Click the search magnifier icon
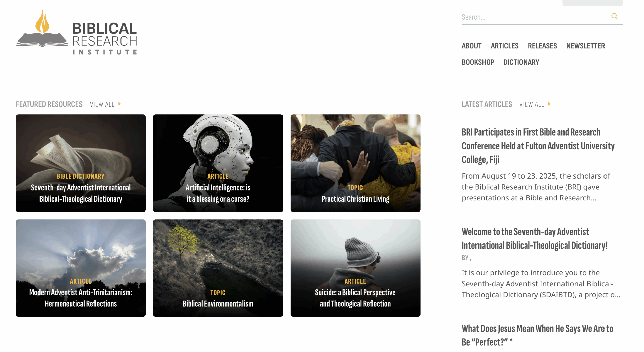The width and height of the screenshot is (644, 352). pyautogui.click(x=614, y=16)
